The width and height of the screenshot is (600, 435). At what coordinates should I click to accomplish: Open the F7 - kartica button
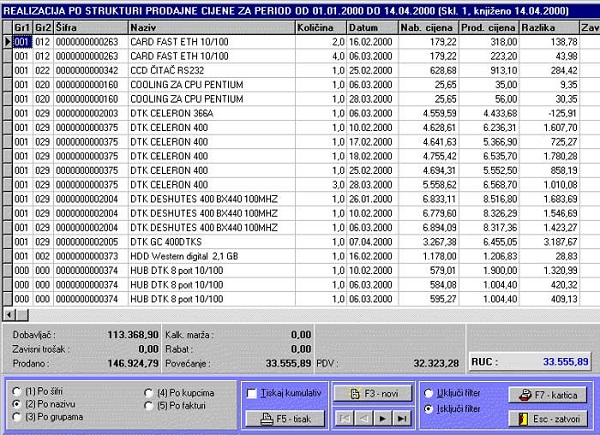click(x=548, y=395)
